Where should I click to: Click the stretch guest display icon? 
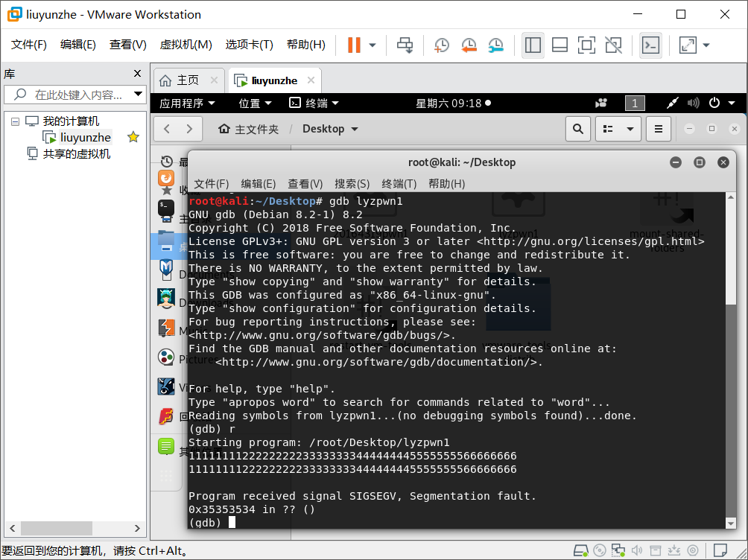[688, 45]
